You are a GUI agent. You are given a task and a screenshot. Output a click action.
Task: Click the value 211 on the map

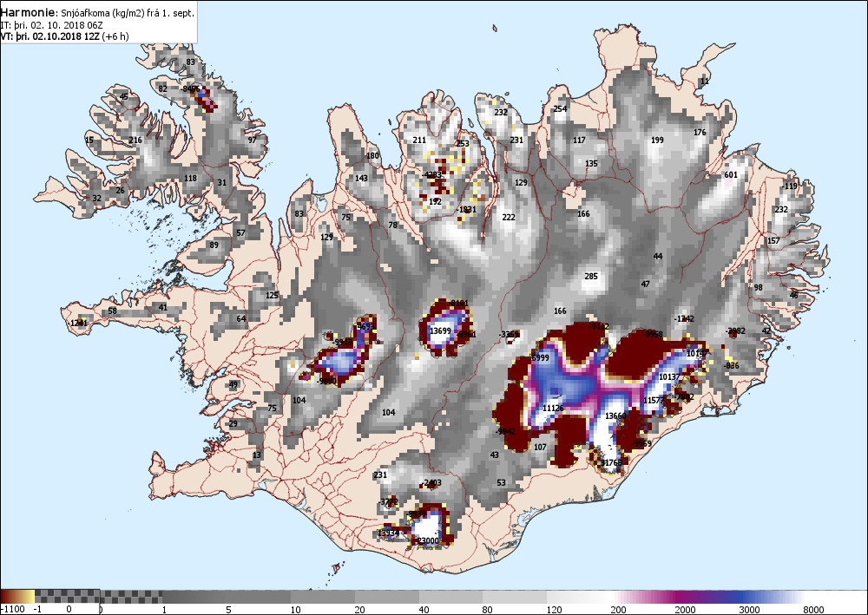click(x=419, y=140)
